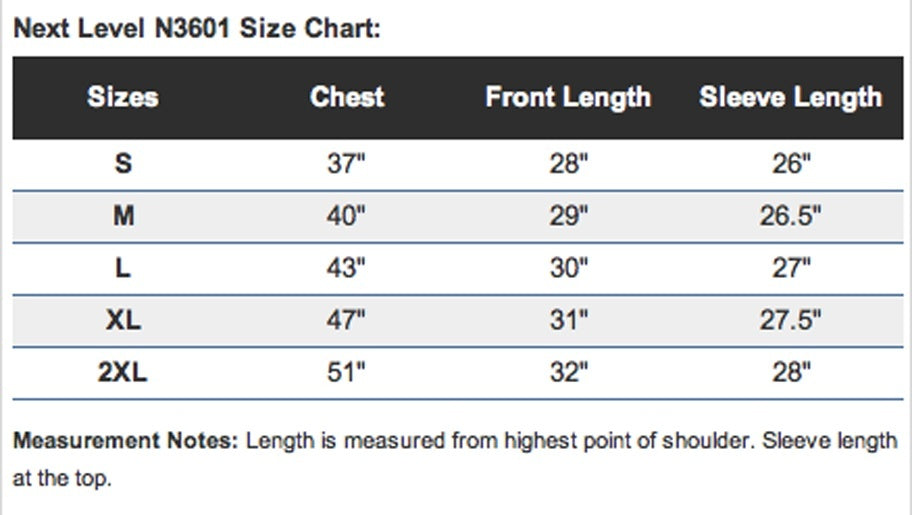Click the Chest column header

[347, 97]
